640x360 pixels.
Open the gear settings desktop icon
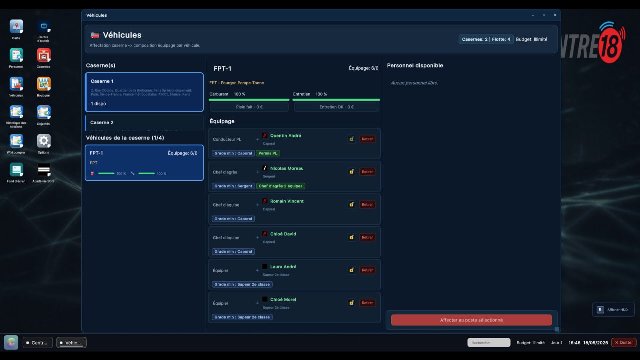pos(44,142)
